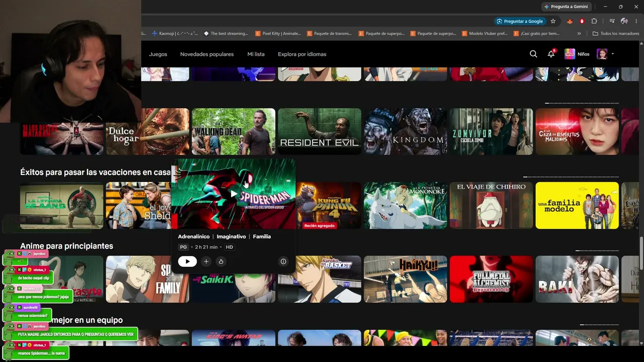
Task: Click the Anime para principiantes row title
Action: click(x=66, y=246)
